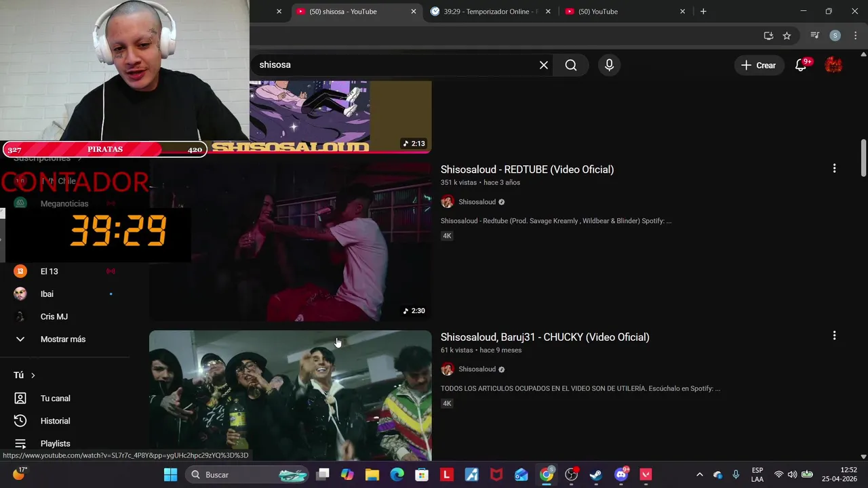This screenshot has height=488, width=868.
Task: Open Shisosaloud - REDTUBE (Video Oficial) title
Action: pos(527,169)
